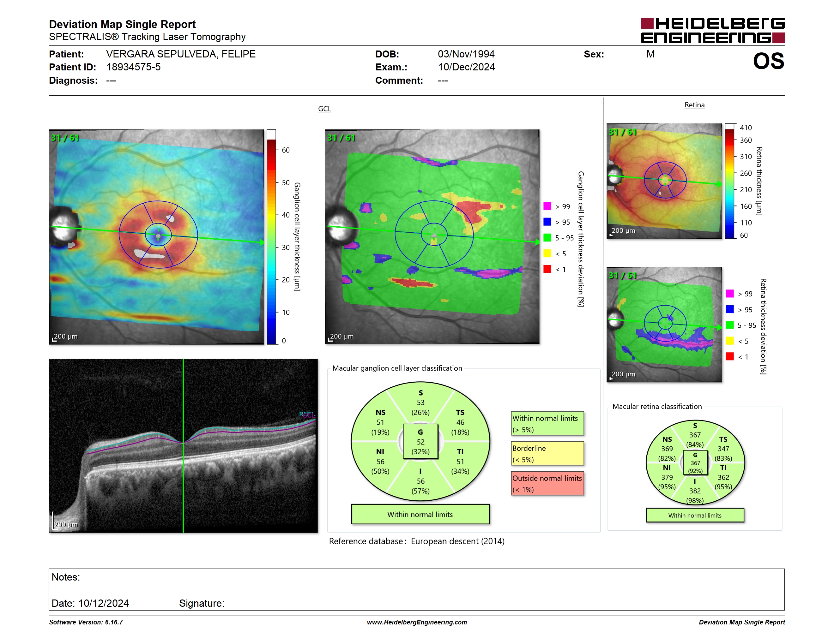Click the magenta '> 99' retina deviation swatch
Image resolution: width=834 pixels, height=644 pixels.
(x=730, y=294)
